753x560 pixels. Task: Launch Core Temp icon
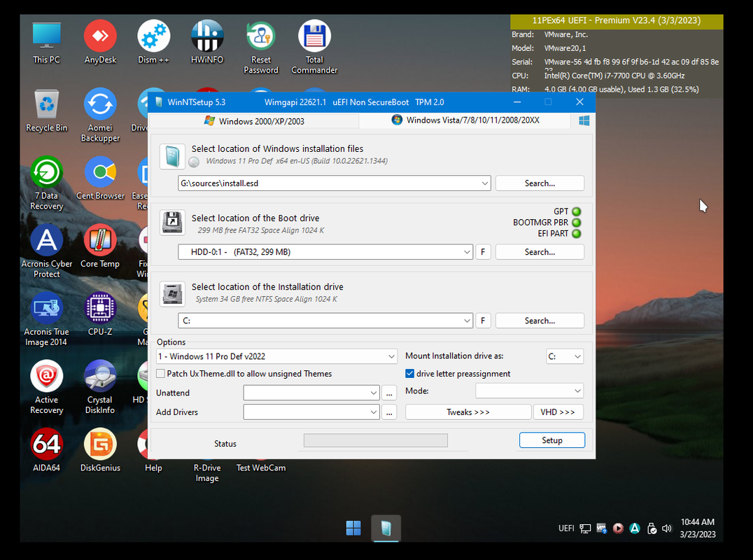tap(100, 246)
